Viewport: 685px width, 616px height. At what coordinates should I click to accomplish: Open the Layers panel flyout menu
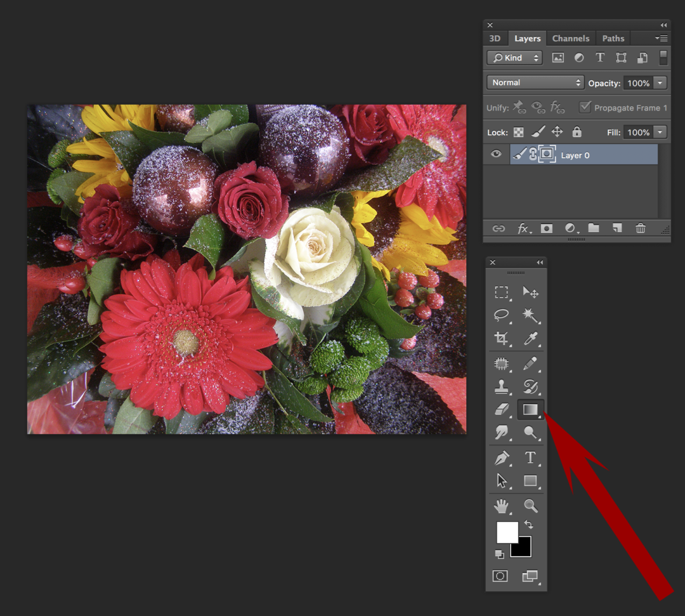click(x=662, y=38)
